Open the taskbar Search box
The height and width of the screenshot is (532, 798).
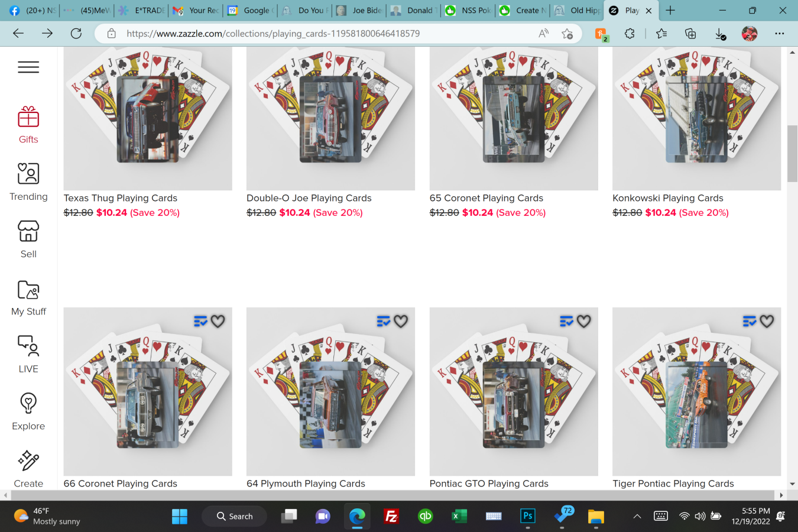point(235,516)
